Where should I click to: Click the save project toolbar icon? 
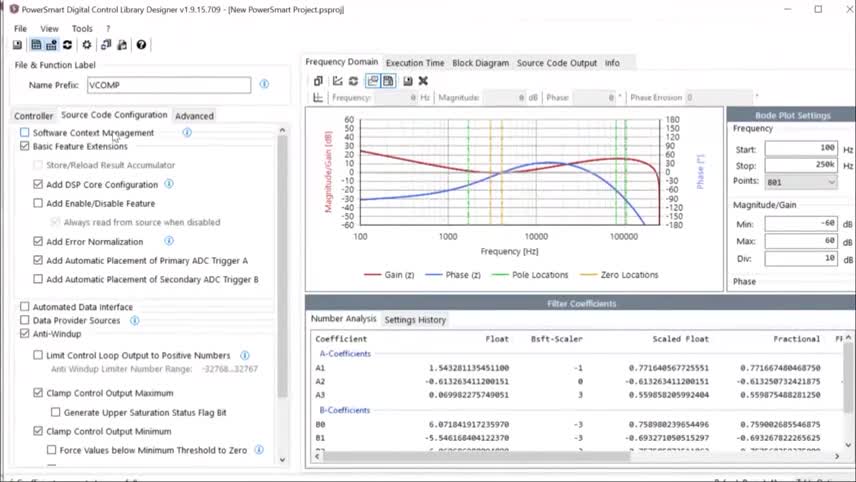pos(17,45)
